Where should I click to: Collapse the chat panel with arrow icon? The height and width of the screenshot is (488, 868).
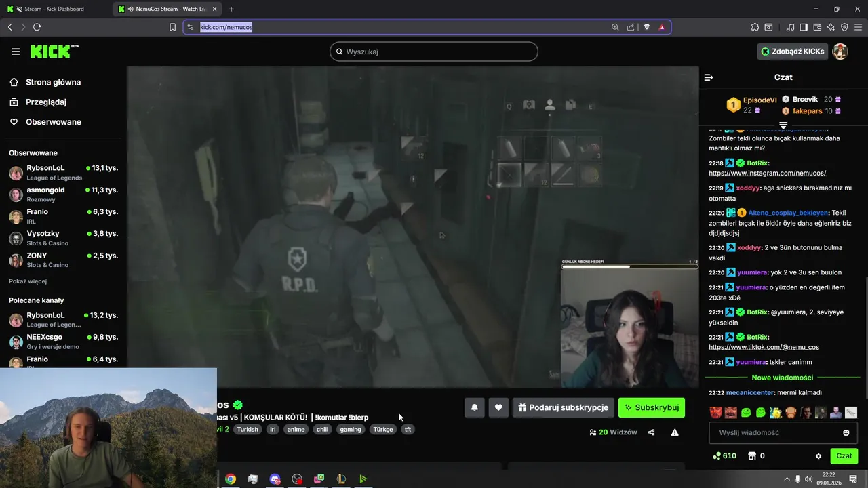tap(709, 77)
